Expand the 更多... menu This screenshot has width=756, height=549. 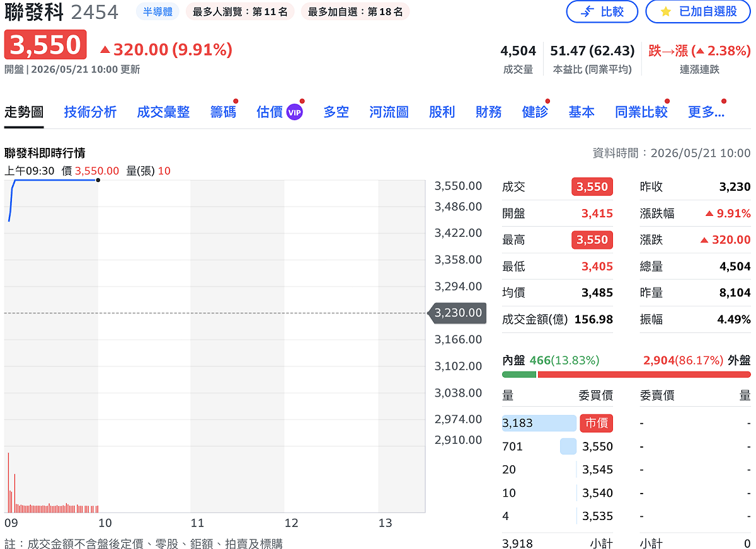click(706, 112)
